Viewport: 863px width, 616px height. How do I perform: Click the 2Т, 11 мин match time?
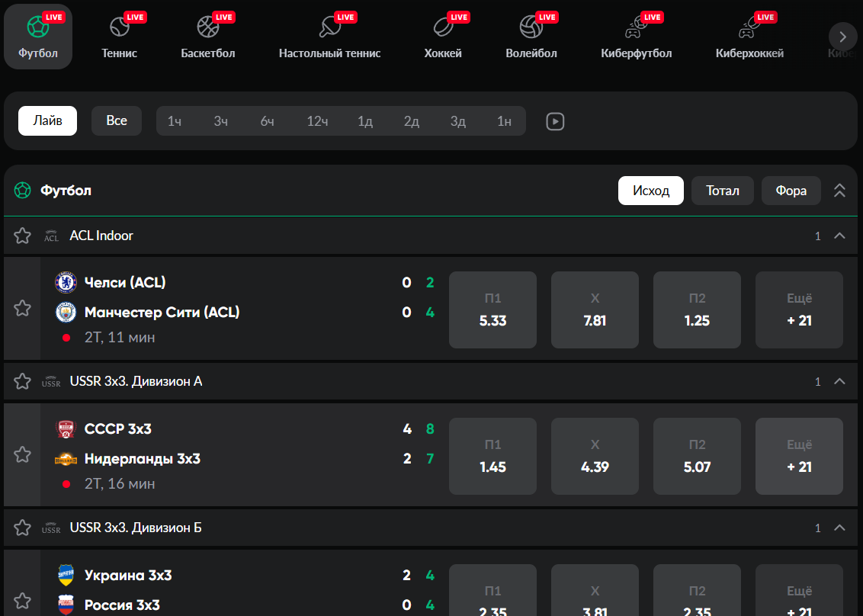click(x=120, y=338)
